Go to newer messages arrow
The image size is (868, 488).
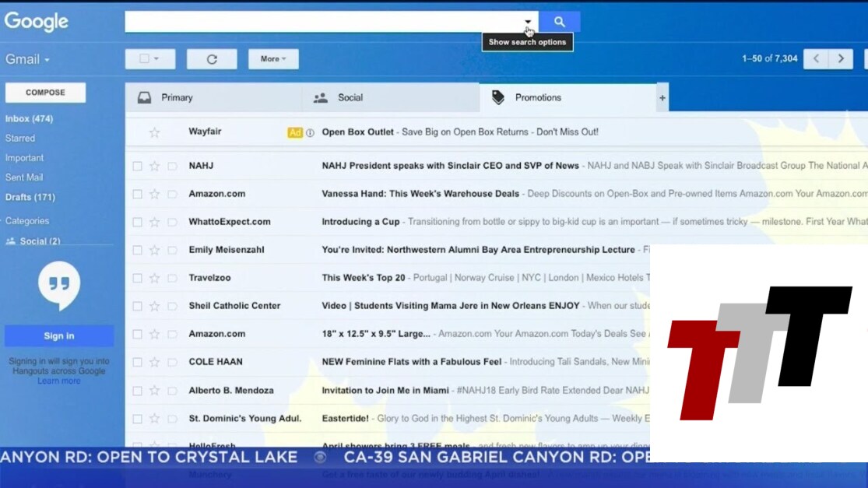pos(815,59)
